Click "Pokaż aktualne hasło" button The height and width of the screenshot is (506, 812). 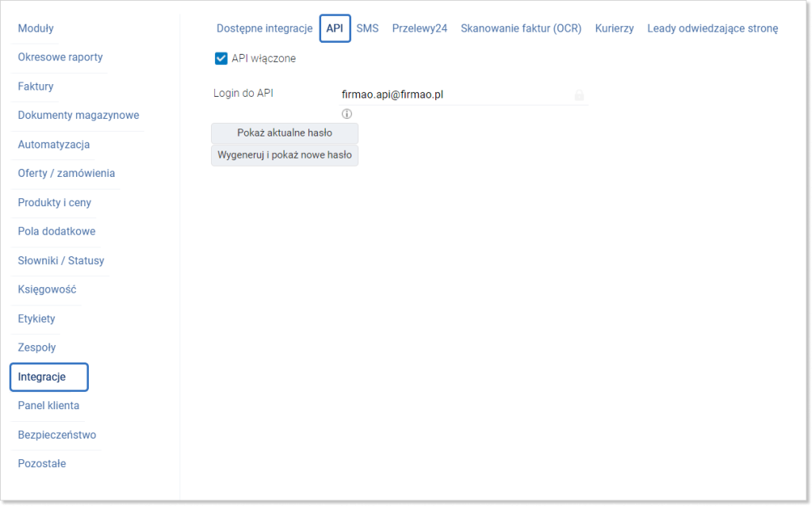point(285,133)
